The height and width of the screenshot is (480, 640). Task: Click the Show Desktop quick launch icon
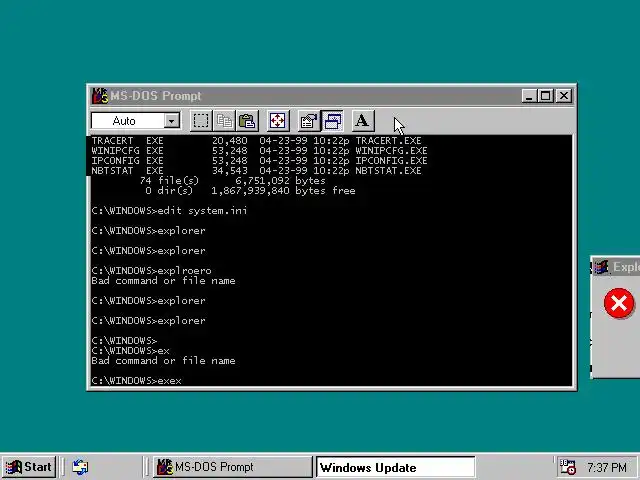[x=80, y=467]
